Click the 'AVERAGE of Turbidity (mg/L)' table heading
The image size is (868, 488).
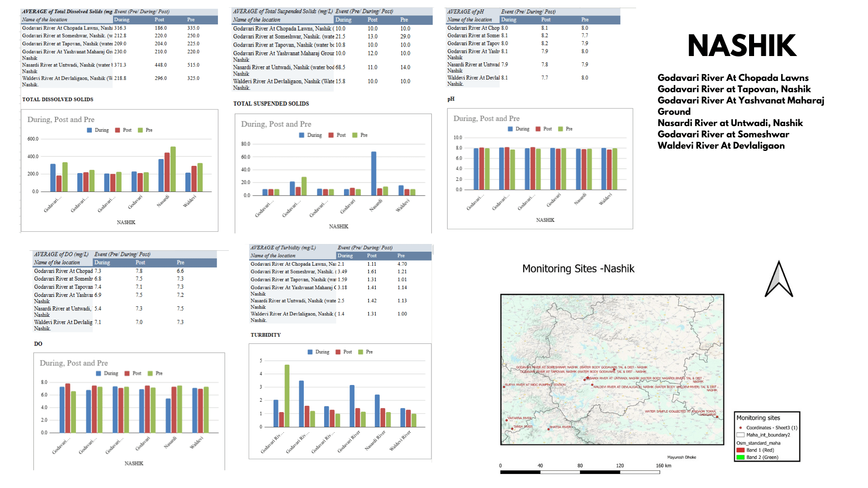[x=283, y=248]
